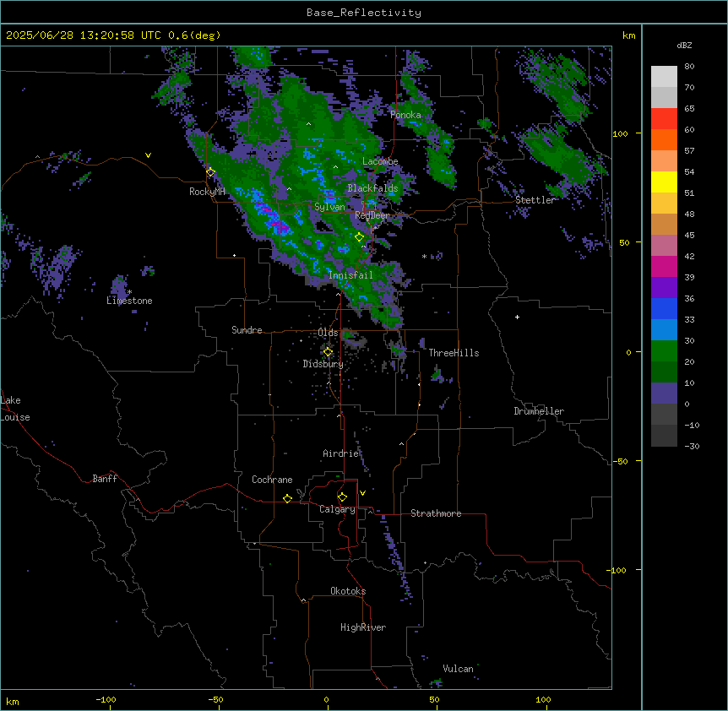Select the Innisfail label
This screenshot has width=728, height=711.
(x=350, y=275)
